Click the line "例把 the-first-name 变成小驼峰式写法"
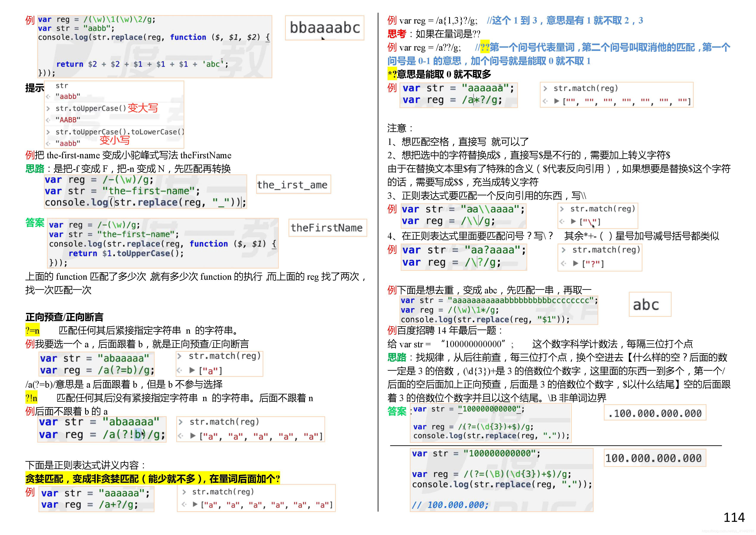The image size is (756, 535). click(128, 155)
